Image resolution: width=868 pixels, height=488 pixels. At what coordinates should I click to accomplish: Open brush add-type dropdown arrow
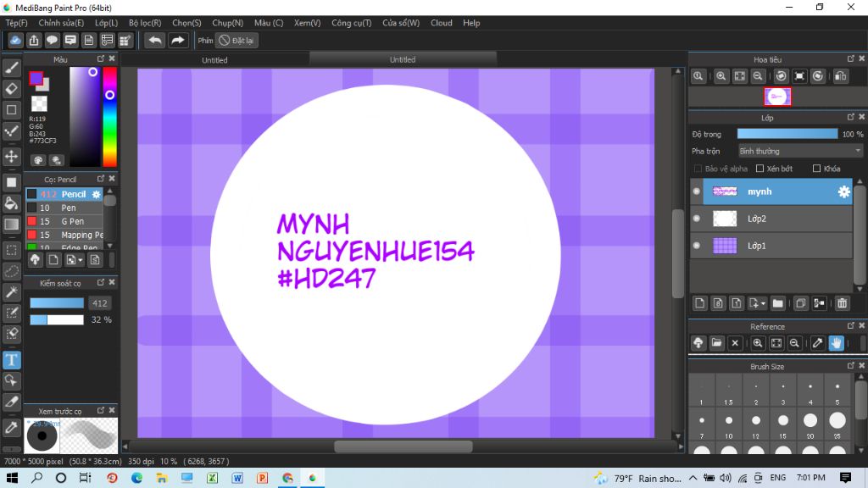point(81,260)
